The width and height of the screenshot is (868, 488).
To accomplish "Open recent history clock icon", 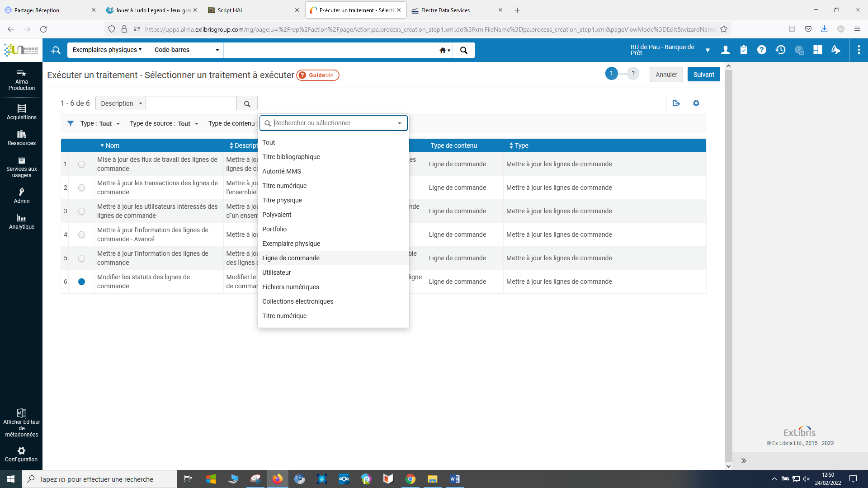I will 780,50.
